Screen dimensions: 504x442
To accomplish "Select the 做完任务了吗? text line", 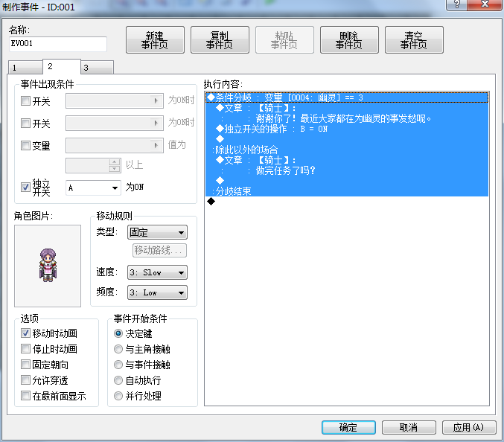I will pos(347,170).
